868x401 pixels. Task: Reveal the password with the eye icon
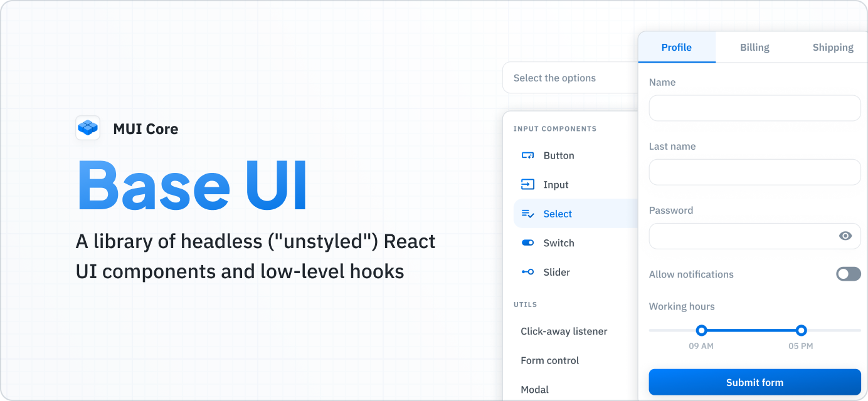pyautogui.click(x=845, y=236)
